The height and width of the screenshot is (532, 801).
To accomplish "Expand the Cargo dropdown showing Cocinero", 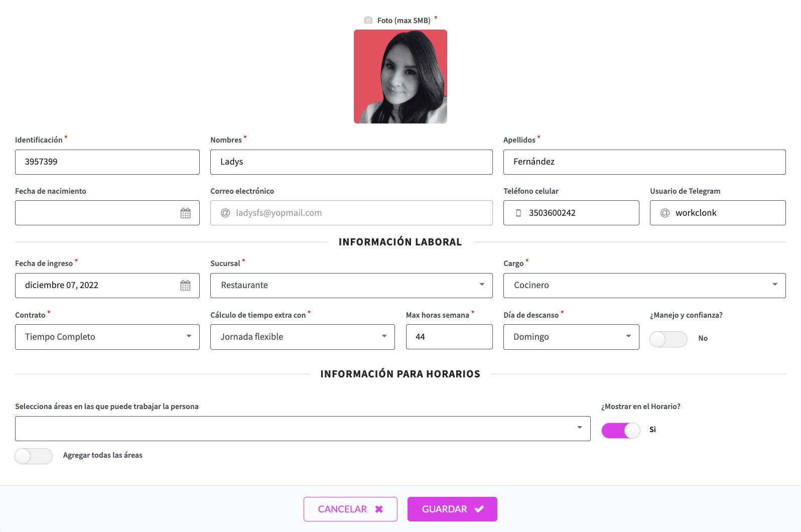I will [644, 286].
